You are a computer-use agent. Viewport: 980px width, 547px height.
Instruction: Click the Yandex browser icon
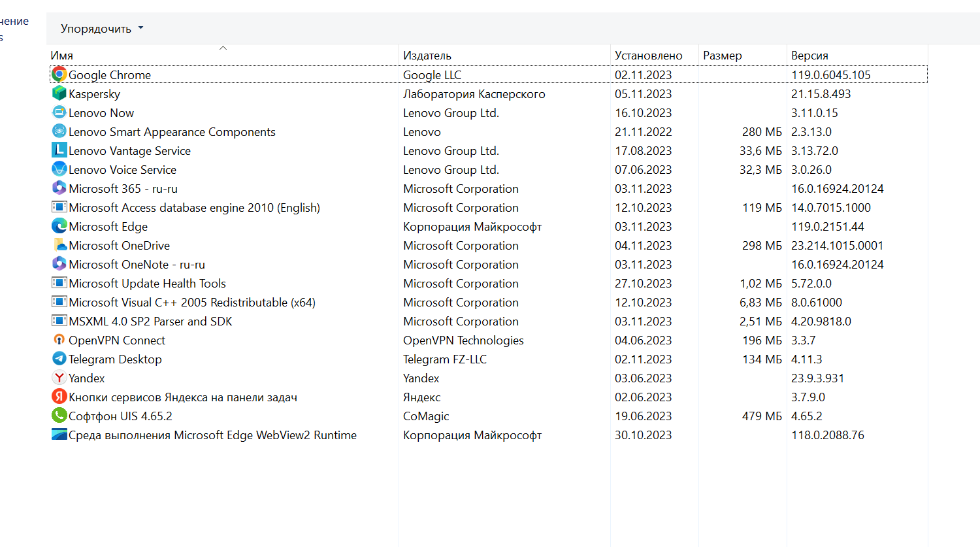coord(59,378)
